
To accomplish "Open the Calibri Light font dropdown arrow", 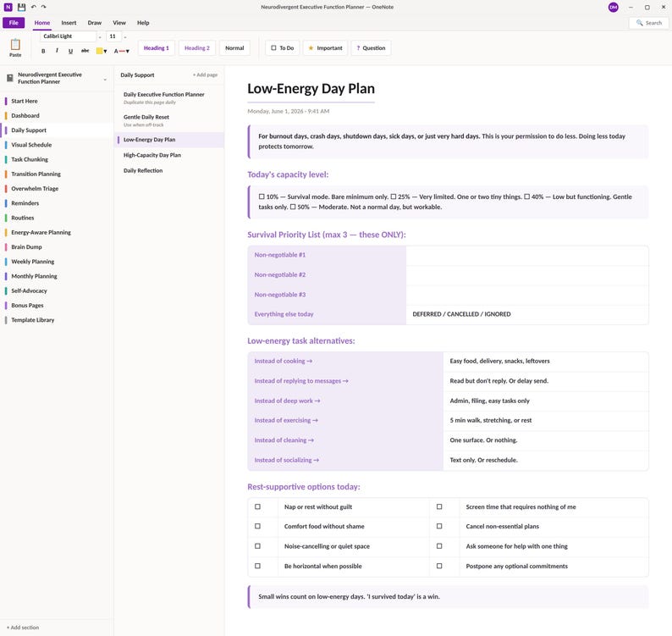I will (x=100, y=37).
